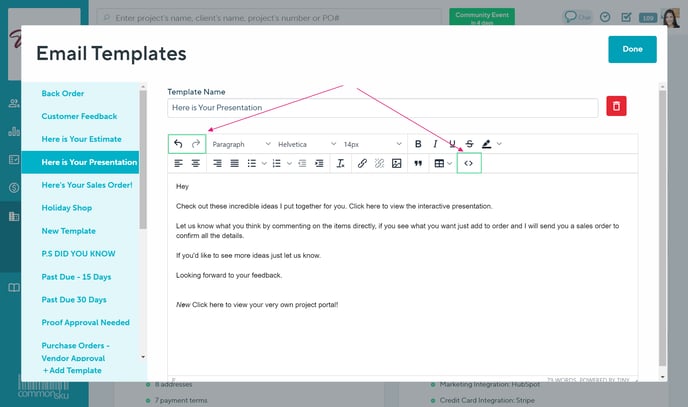Click the undo arrow in the editor toolbar
The image size is (688, 407).
(179, 144)
